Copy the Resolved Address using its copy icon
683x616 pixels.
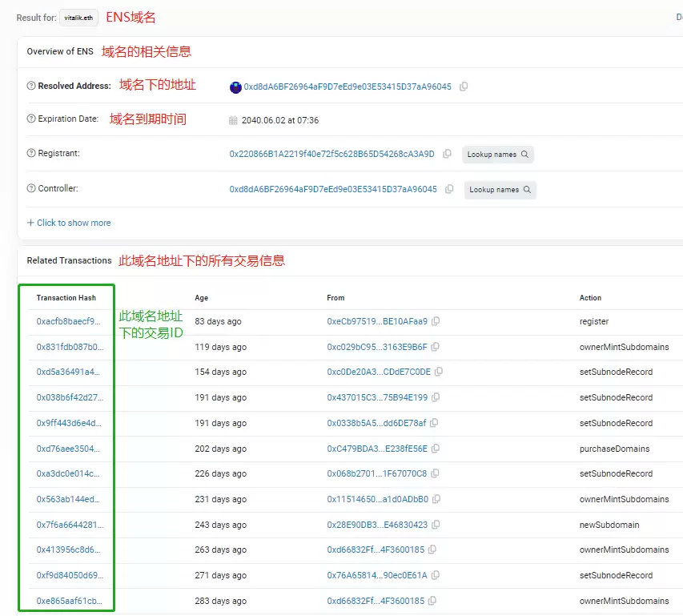463,87
